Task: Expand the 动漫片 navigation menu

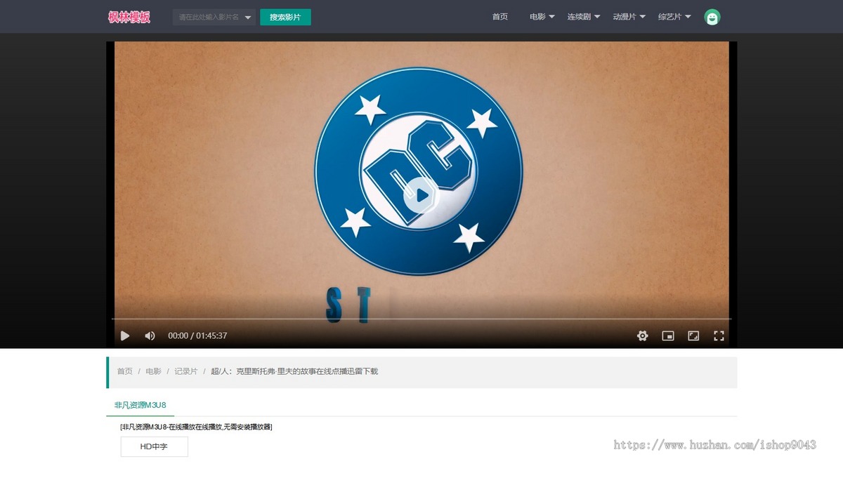Action: pos(629,17)
